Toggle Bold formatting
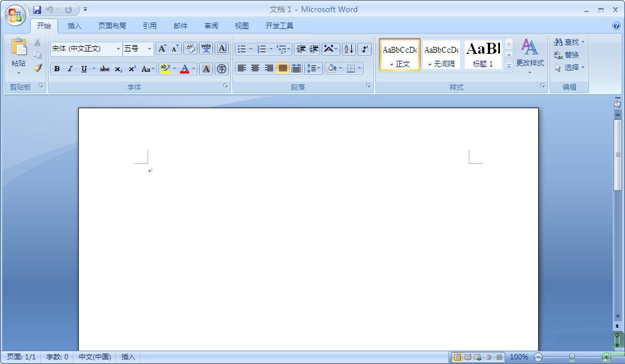This screenshot has height=364, width=625. click(x=57, y=69)
